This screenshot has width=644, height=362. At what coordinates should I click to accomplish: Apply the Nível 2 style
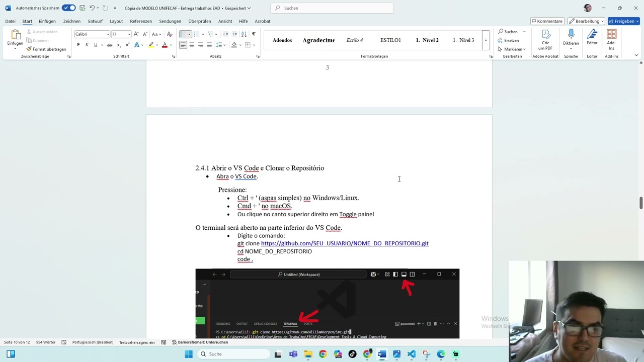click(x=427, y=40)
